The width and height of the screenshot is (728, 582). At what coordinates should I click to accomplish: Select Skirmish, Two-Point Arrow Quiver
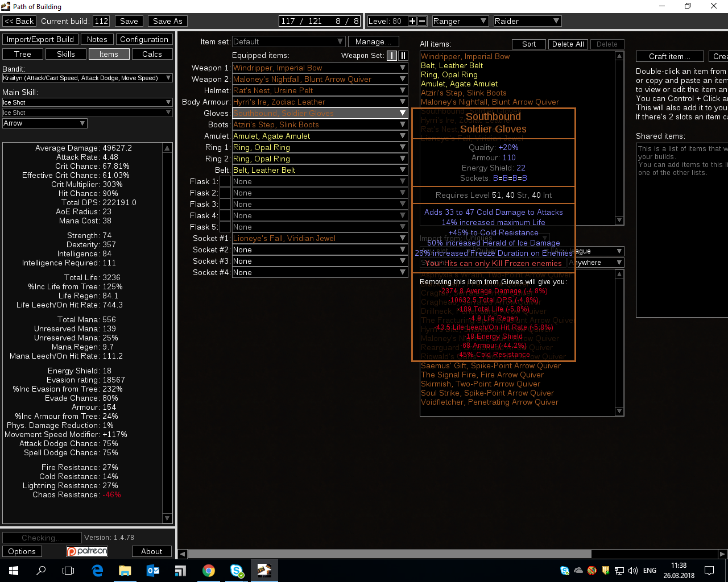tap(481, 384)
